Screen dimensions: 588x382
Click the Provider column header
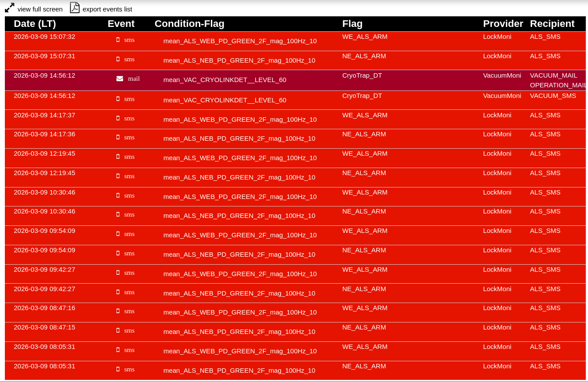[x=503, y=24]
